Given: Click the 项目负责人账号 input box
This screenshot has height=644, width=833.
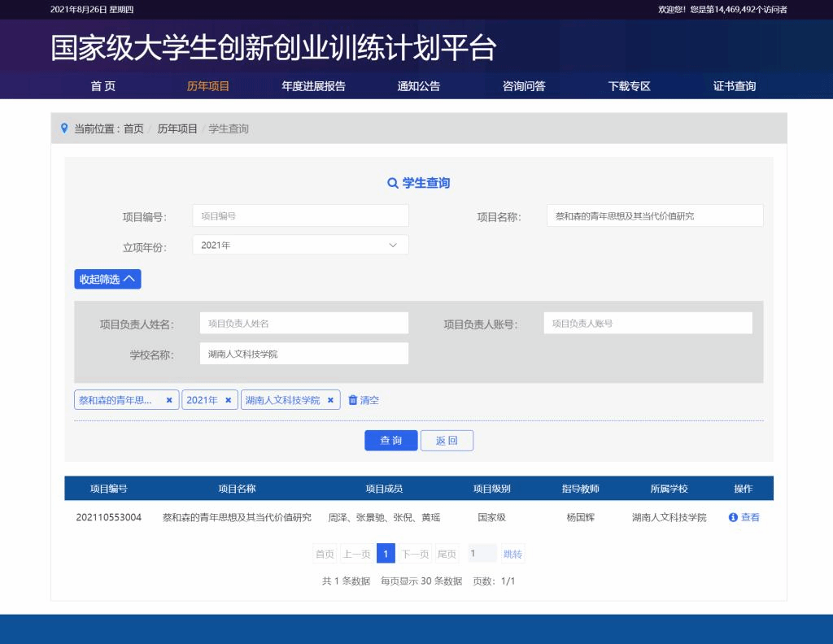Looking at the screenshot, I should point(648,323).
